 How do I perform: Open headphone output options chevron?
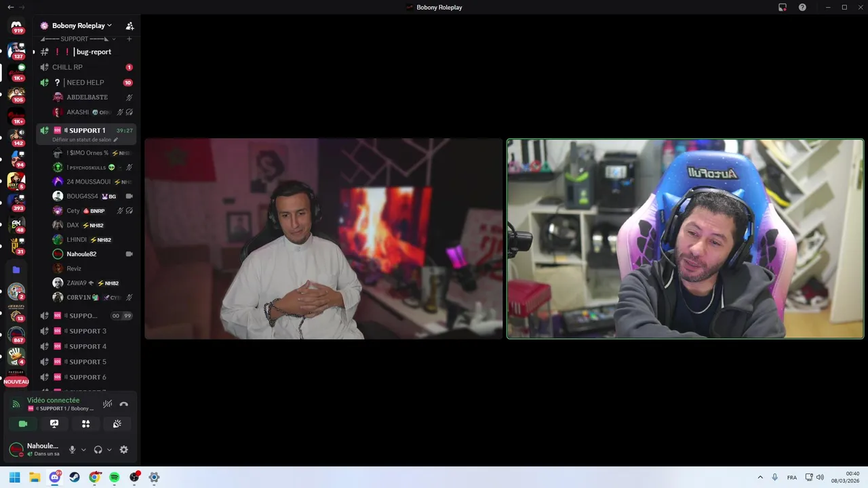tap(109, 449)
